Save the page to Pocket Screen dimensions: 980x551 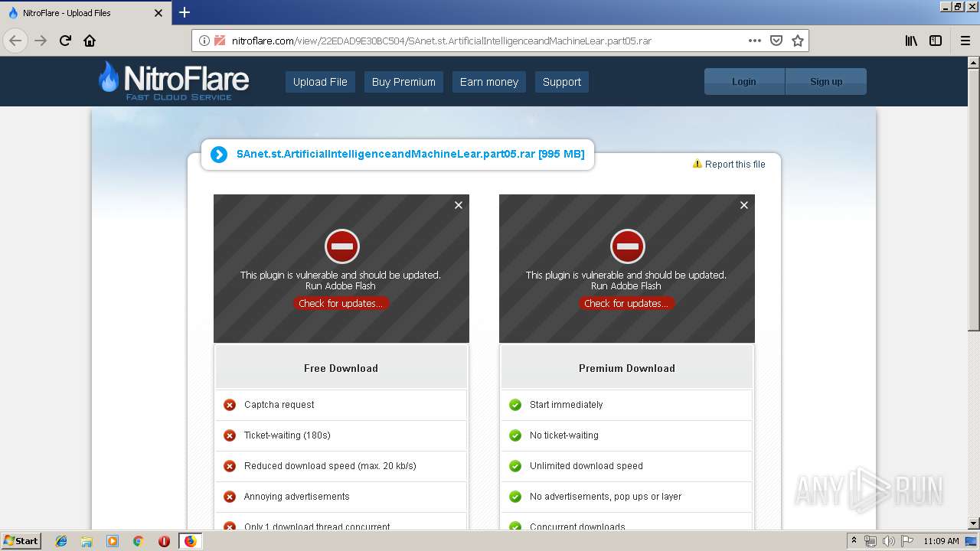coord(776,41)
